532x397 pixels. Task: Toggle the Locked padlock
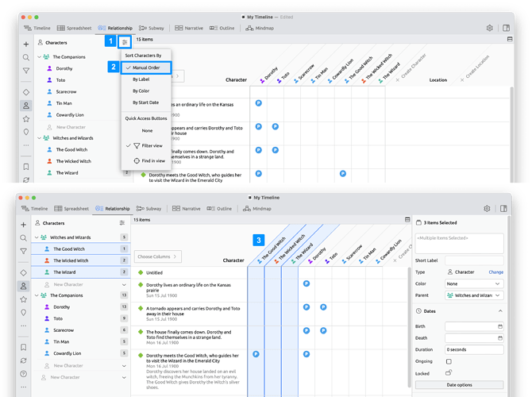pyautogui.click(x=449, y=372)
